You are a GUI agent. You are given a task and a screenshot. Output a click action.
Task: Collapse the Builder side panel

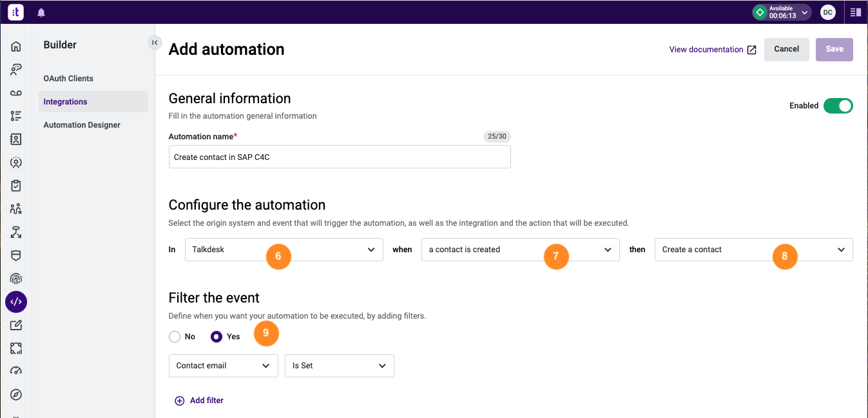pos(155,43)
